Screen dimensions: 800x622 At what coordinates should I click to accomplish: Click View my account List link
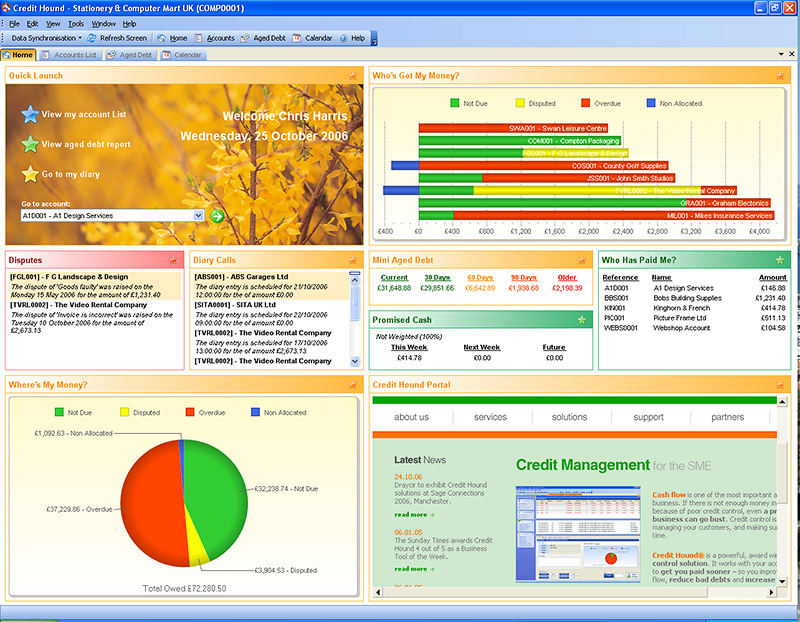tap(84, 114)
